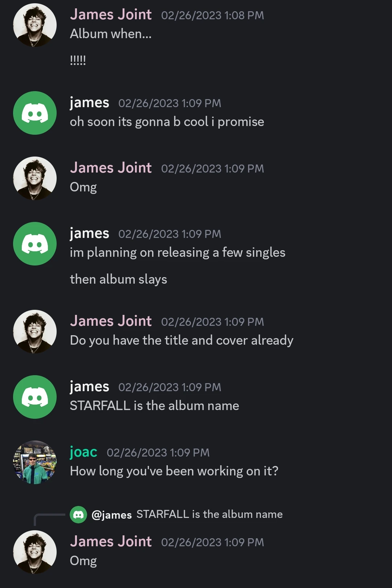The width and height of the screenshot is (392, 588).
Task: Click James Joint's avatar beside "Album when..."
Action: (35, 25)
